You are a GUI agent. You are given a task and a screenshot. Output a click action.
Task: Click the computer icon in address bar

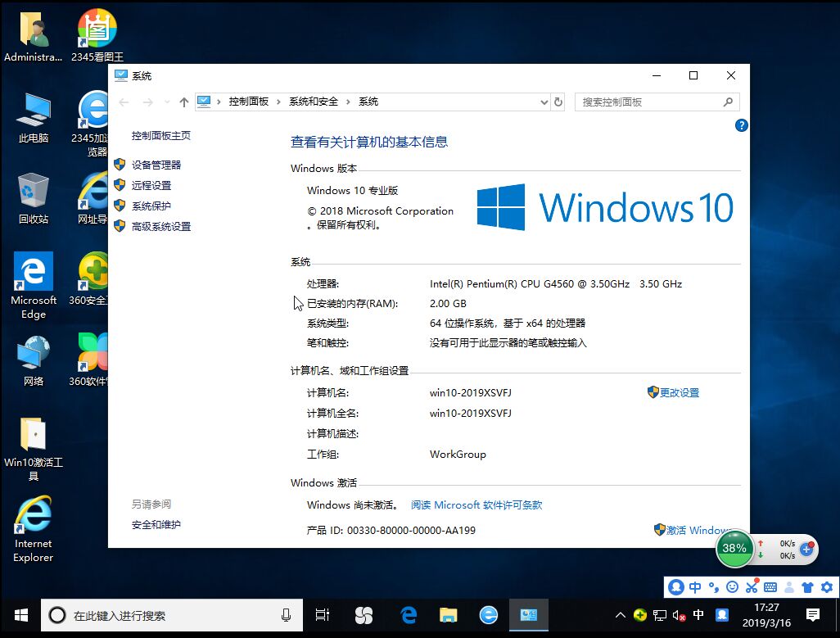click(204, 102)
